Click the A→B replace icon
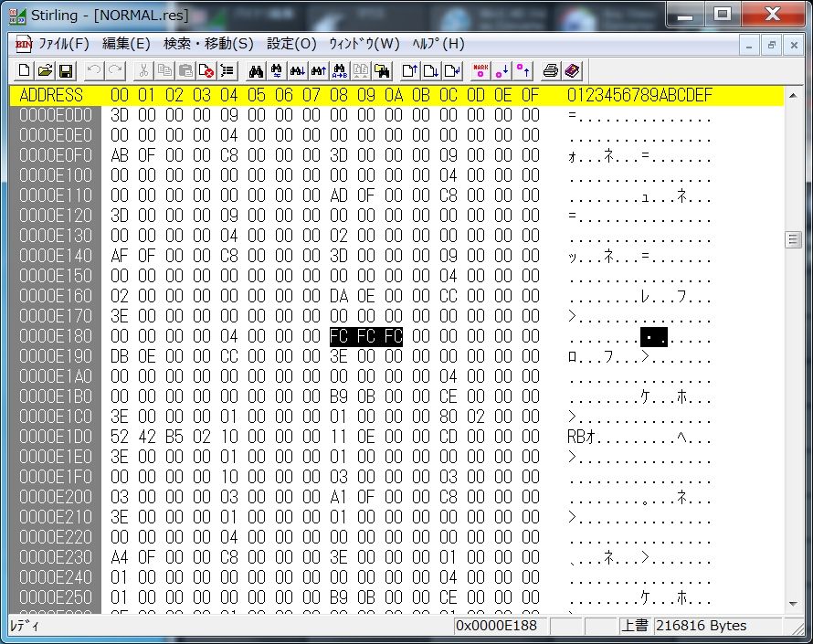 point(340,70)
